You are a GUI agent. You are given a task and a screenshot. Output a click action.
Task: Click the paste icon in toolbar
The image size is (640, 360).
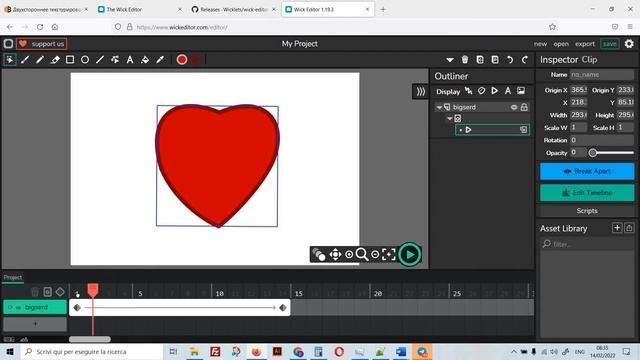click(495, 60)
